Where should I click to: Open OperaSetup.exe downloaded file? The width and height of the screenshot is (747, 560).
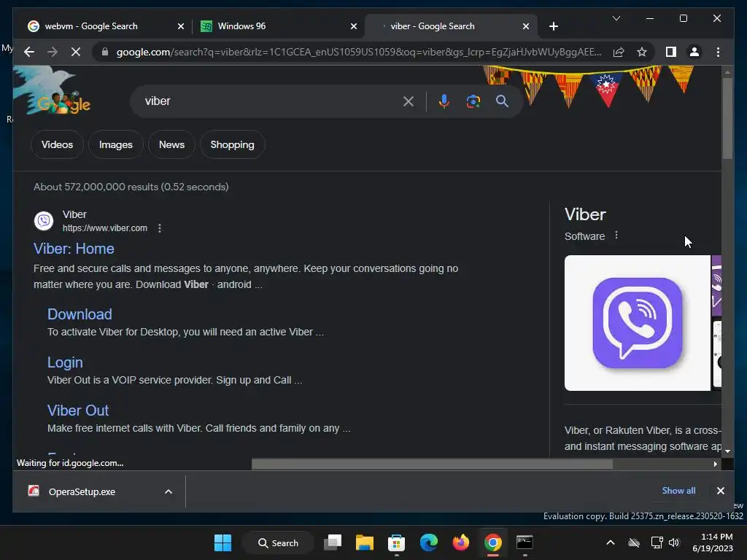(x=82, y=491)
